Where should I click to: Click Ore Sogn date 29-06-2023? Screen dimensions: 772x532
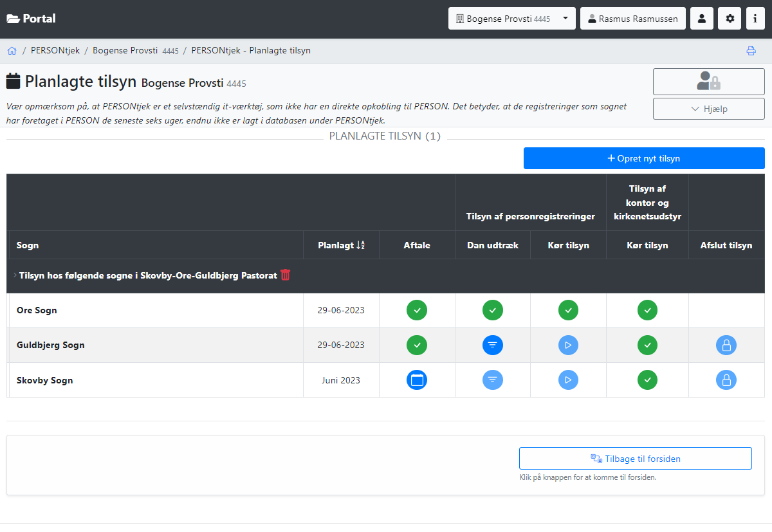coord(341,310)
